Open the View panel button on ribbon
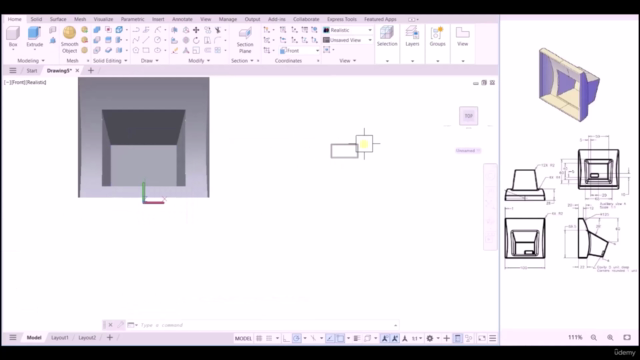 [462, 36]
